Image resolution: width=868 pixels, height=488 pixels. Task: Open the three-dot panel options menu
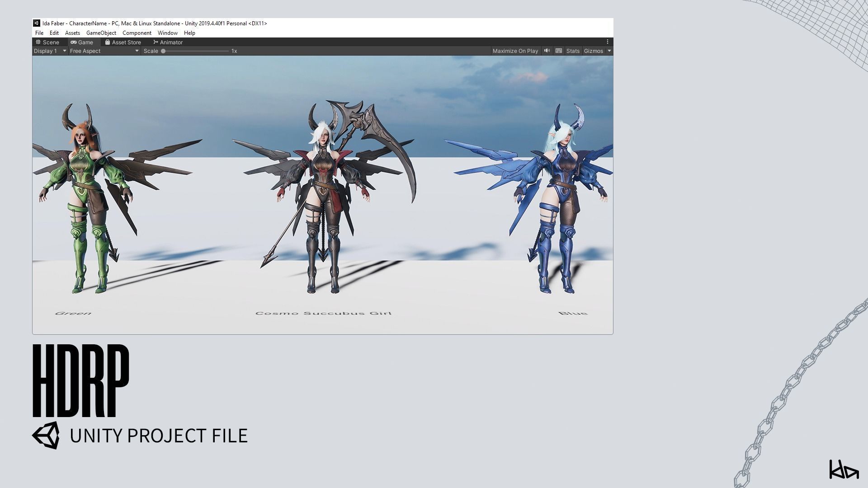click(x=608, y=42)
